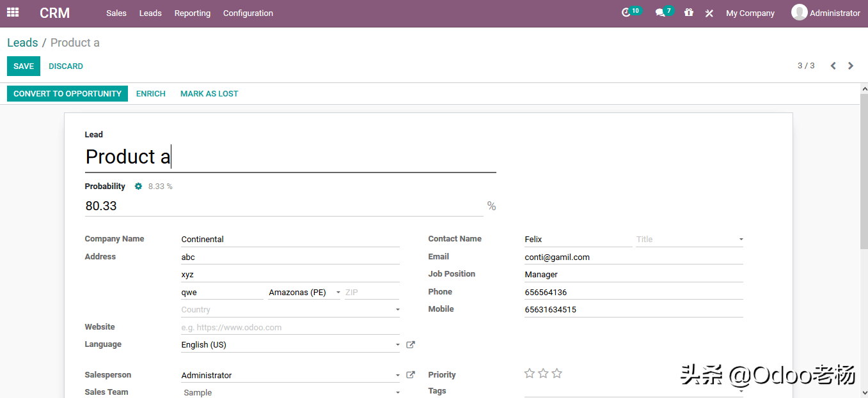Click CONVERT TO OPPORTUNITY button
Viewport: 868px width, 398px height.
coord(67,93)
